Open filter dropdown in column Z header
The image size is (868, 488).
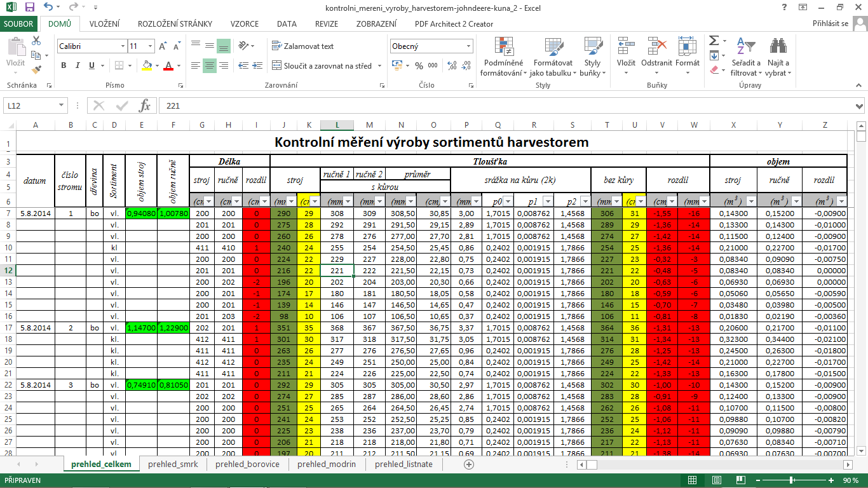(x=841, y=201)
